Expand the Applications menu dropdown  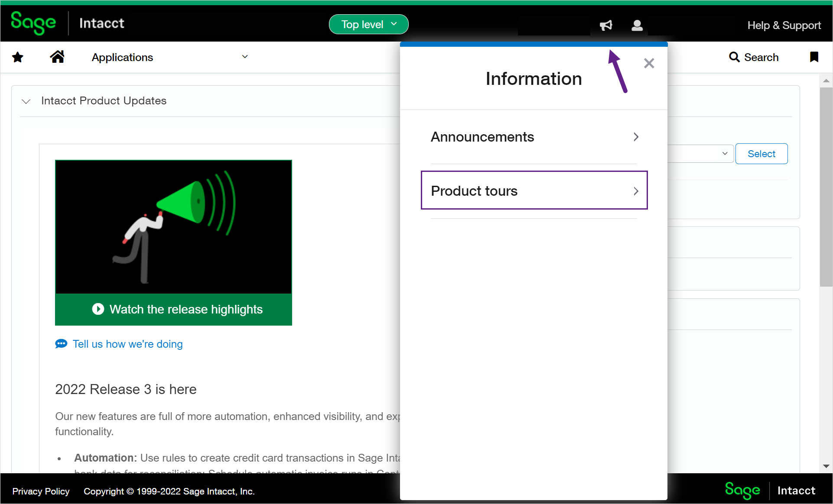point(245,57)
